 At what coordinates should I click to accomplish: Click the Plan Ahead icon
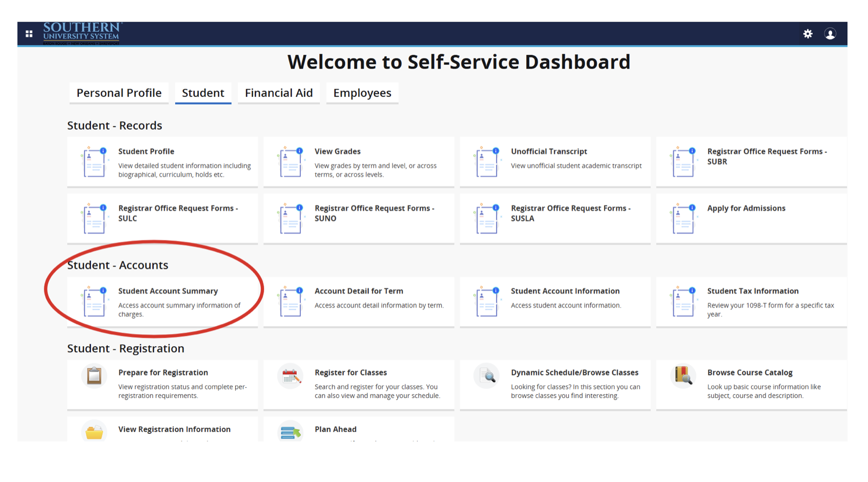point(291,432)
